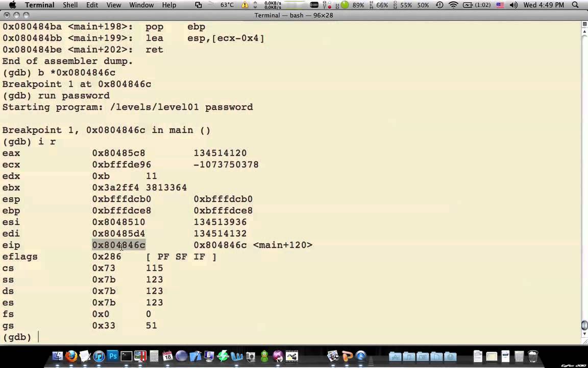Viewport: 588px width, 368px height.
Task: Open the battery status (1:02) menu
Action: click(x=477, y=5)
